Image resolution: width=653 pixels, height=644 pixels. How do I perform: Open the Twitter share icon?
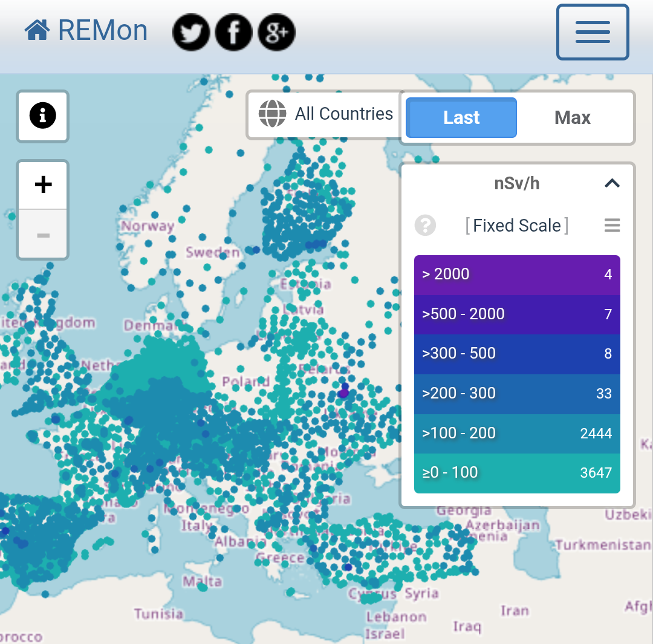(x=191, y=32)
